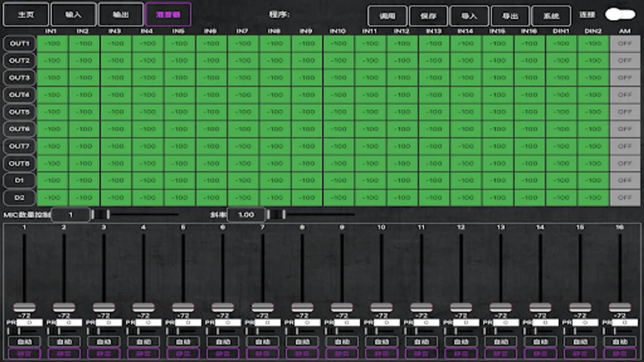Click the 斜率 value field showing 1.00
Screen dimensions: 644x362
(246, 215)
